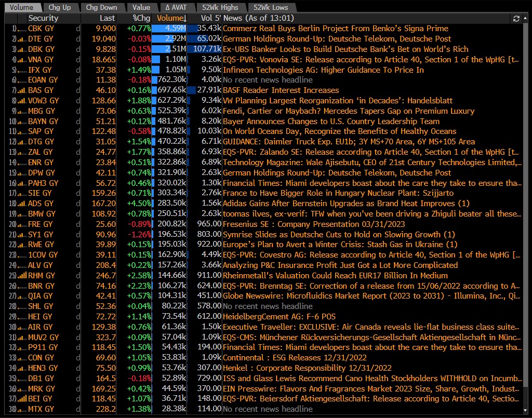The width and height of the screenshot is (532, 418).
Task: Open the chart icon beside DTE GY
Action: [22, 39]
